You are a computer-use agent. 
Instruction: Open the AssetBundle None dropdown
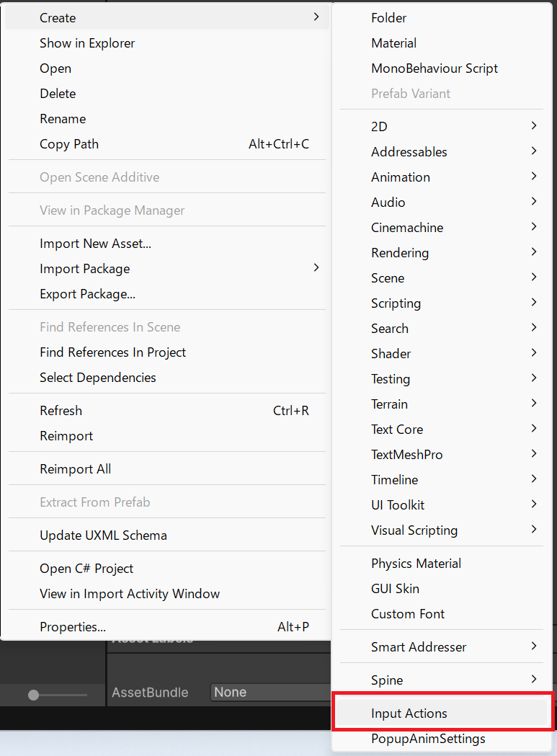(270, 693)
